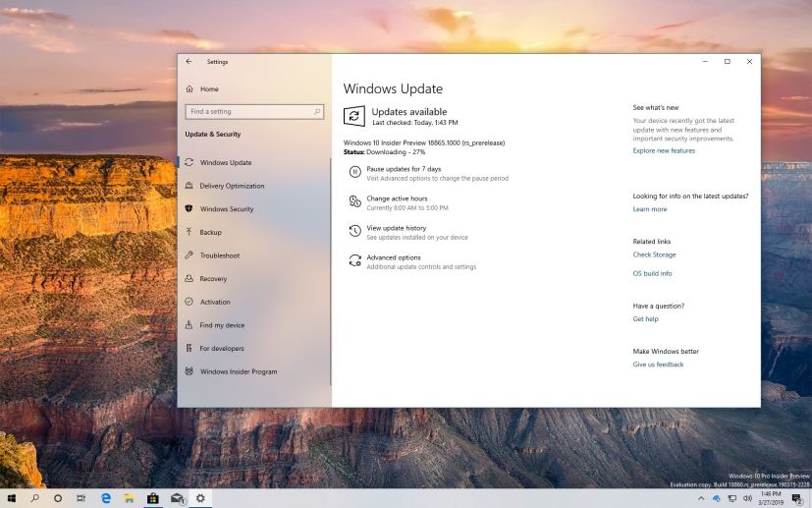Screen dimensions: 812x508
Task: Click the Troubleshoot wrench icon
Action: (x=189, y=255)
